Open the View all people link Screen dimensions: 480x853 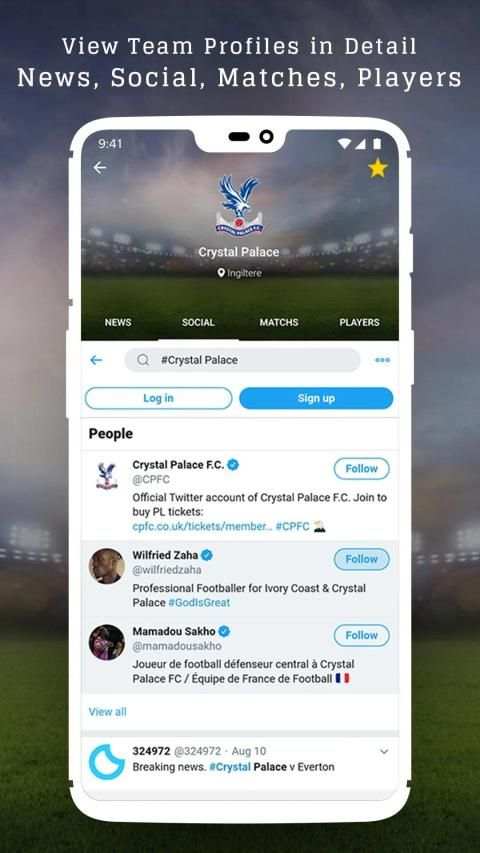pyautogui.click(x=107, y=712)
